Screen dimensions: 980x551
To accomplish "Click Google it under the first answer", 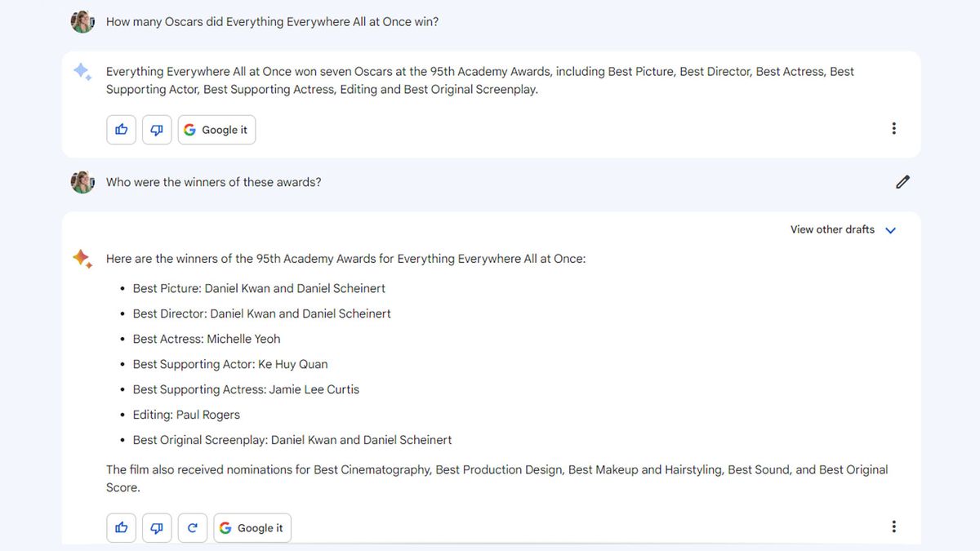I will [216, 129].
